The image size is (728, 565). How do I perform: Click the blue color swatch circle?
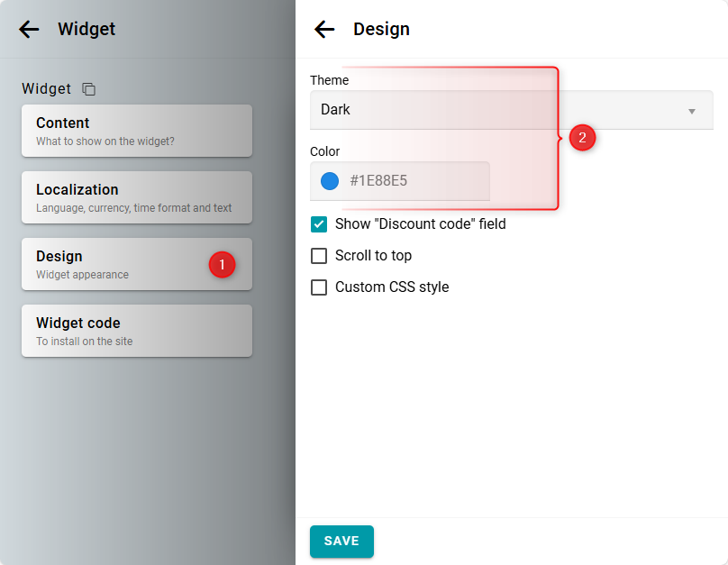330,181
